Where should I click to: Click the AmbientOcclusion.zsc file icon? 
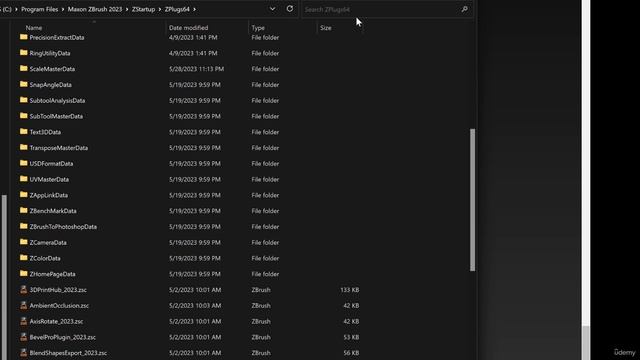pyautogui.click(x=24, y=305)
